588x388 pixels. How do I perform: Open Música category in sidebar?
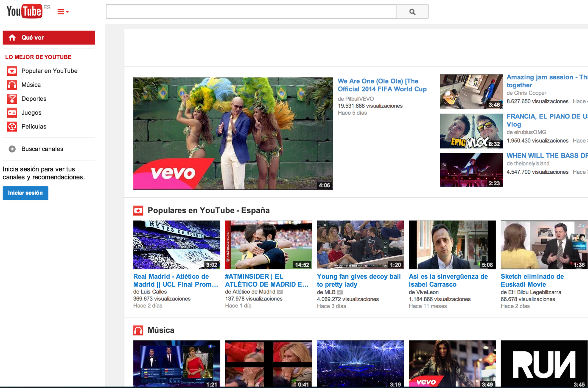pyautogui.click(x=31, y=85)
